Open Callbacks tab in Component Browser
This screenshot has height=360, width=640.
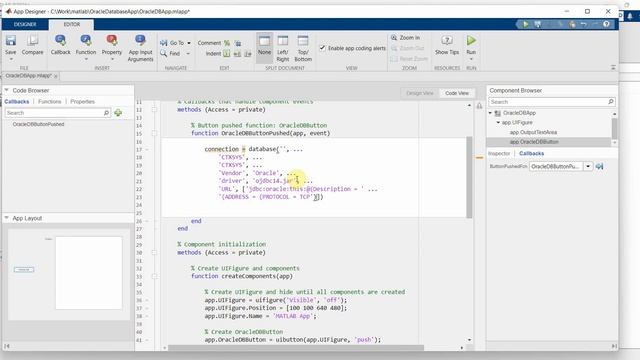[x=531, y=153]
